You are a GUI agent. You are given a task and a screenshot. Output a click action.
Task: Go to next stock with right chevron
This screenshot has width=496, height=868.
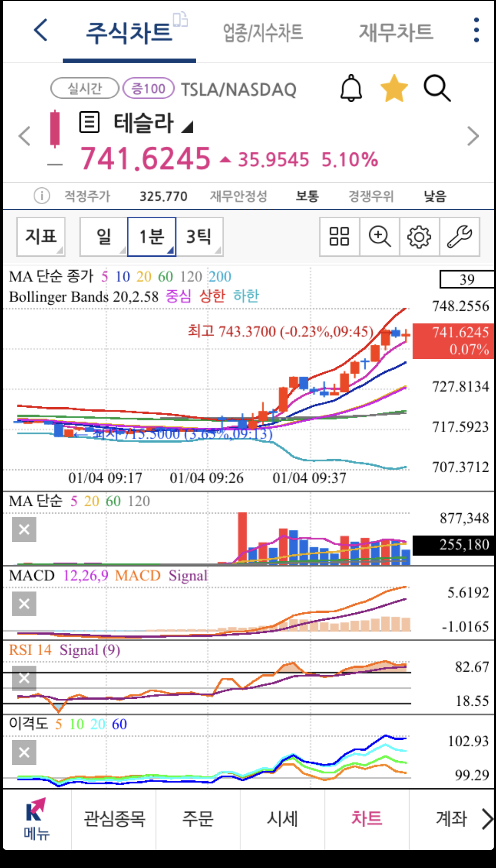[473, 136]
